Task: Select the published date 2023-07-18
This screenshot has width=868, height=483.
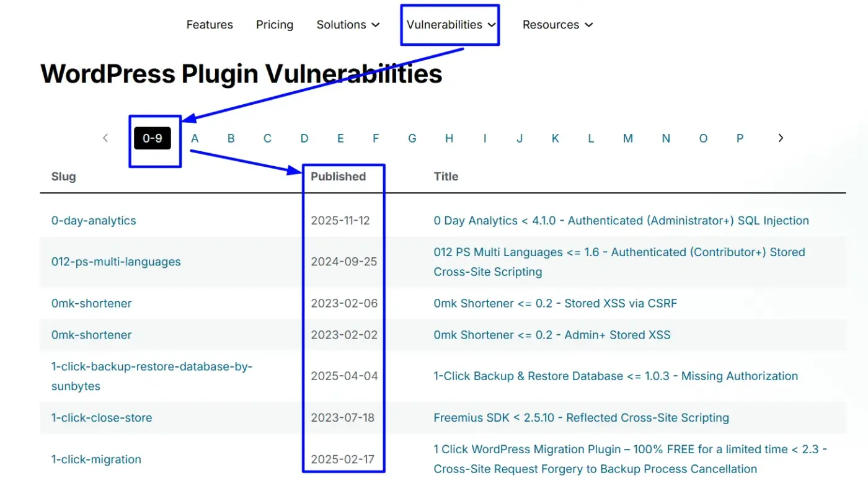Action: click(x=343, y=418)
